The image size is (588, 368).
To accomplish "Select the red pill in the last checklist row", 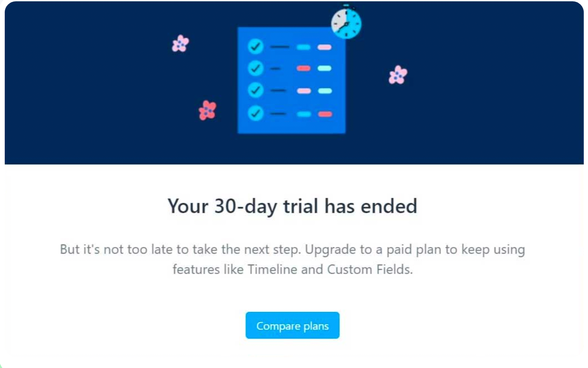I will coord(325,114).
